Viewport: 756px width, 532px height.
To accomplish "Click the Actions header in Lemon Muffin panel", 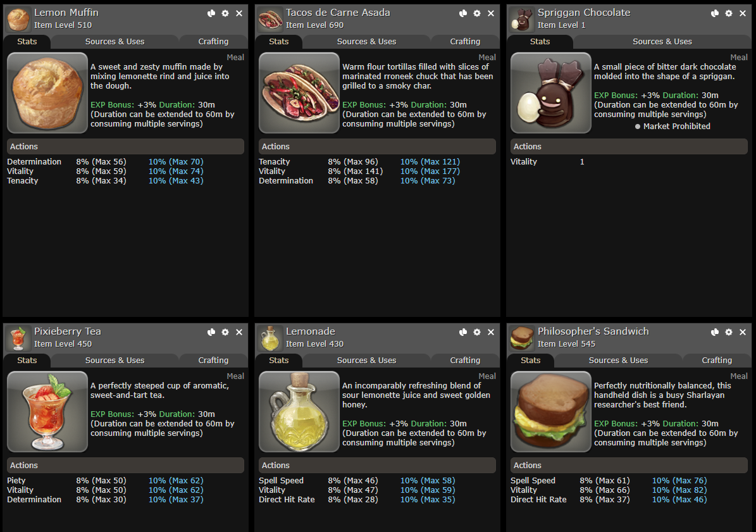I will tap(125, 147).
